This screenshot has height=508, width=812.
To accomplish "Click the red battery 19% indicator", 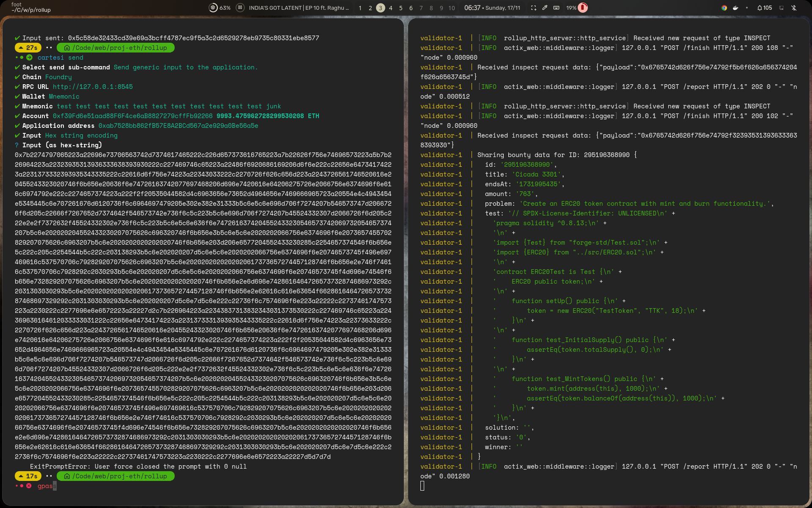I will click(583, 8).
